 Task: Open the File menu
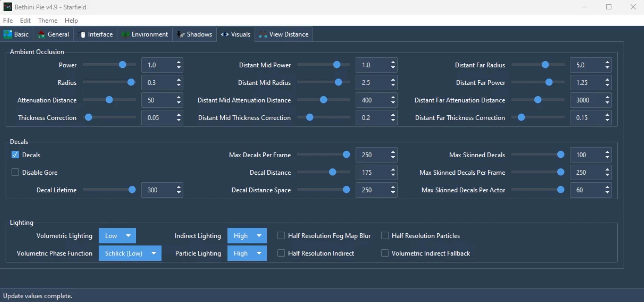point(8,21)
